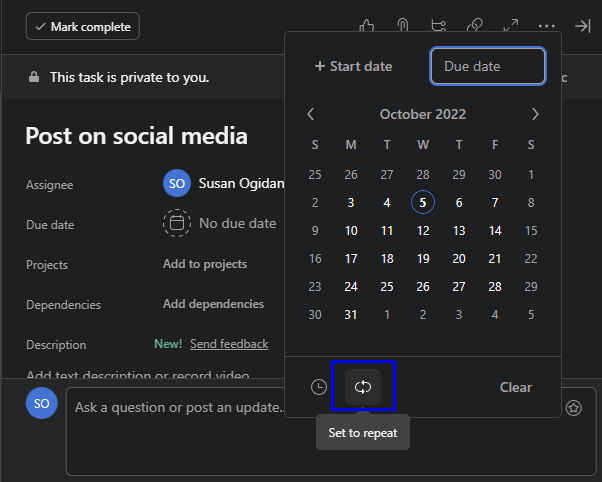This screenshot has width=602, height=482.
Task: Select October 19 in the calendar
Action: [x=423, y=258]
